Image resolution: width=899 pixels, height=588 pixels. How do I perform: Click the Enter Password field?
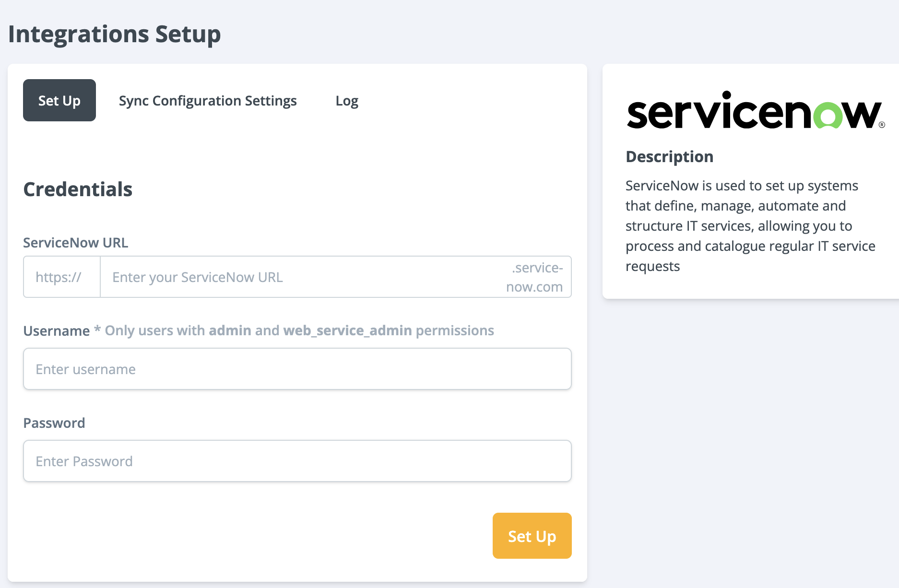coord(297,461)
